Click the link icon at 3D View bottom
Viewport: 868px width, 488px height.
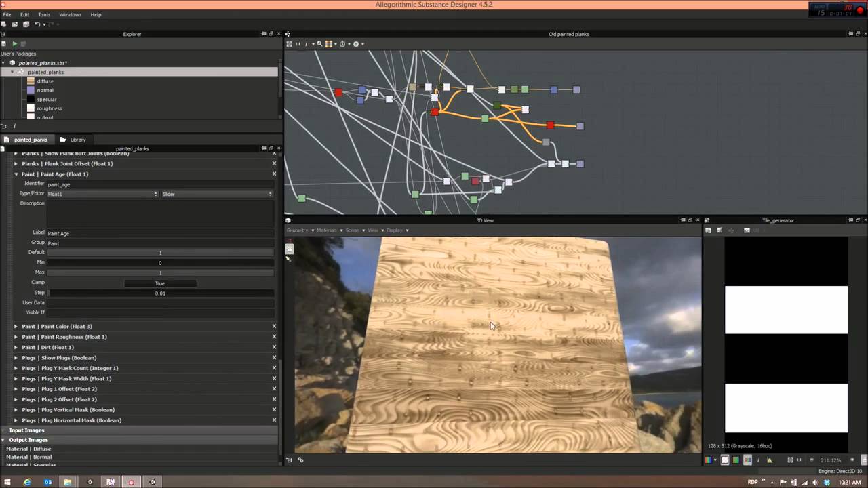pos(300,460)
